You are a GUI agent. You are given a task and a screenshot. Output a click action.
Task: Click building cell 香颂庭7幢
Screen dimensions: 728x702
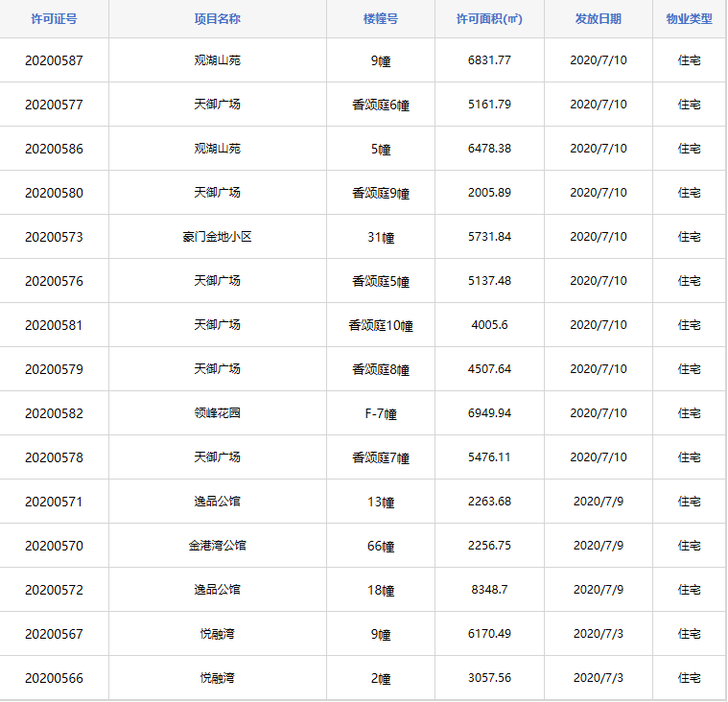pyautogui.click(x=381, y=457)
